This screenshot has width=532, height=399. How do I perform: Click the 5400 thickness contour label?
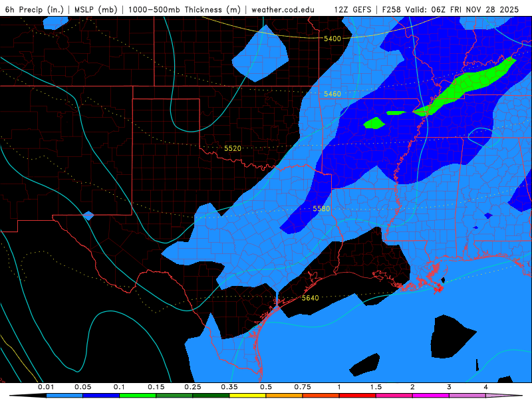click(x=332, y=39)
